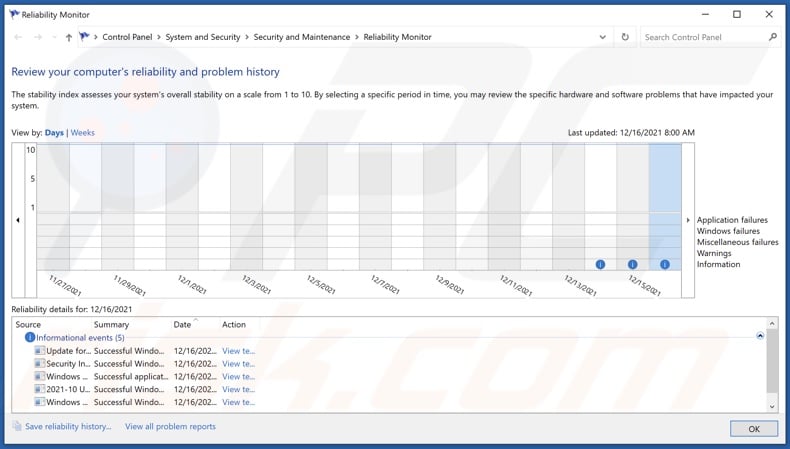Viewport: 790px width, 449px height.
Task: Switch view to Days
Action: pos(54,133)
